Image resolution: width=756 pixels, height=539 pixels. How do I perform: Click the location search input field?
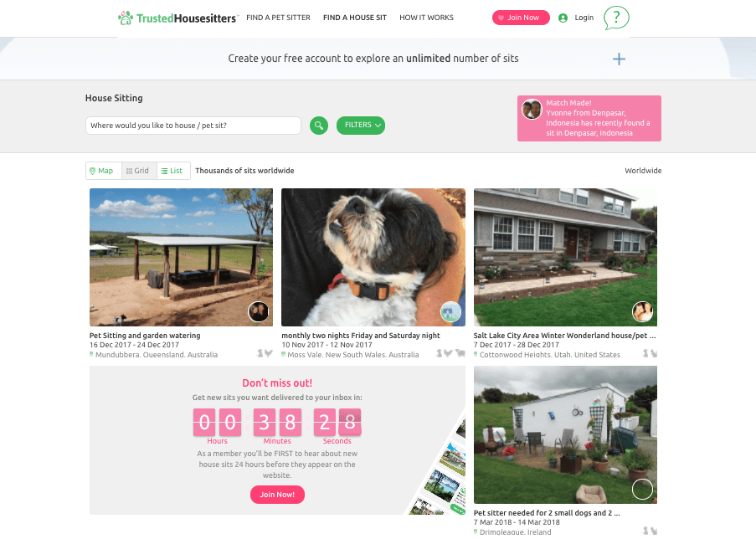(x=193, y=126)
